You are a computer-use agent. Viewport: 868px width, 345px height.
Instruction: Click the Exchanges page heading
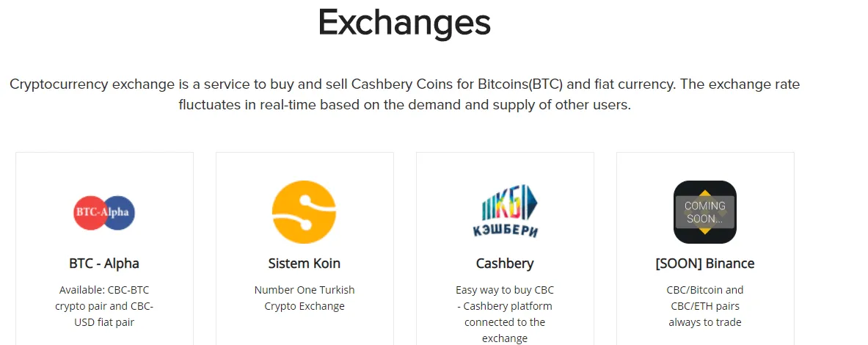pyautogui.click(x=404, y=22)
